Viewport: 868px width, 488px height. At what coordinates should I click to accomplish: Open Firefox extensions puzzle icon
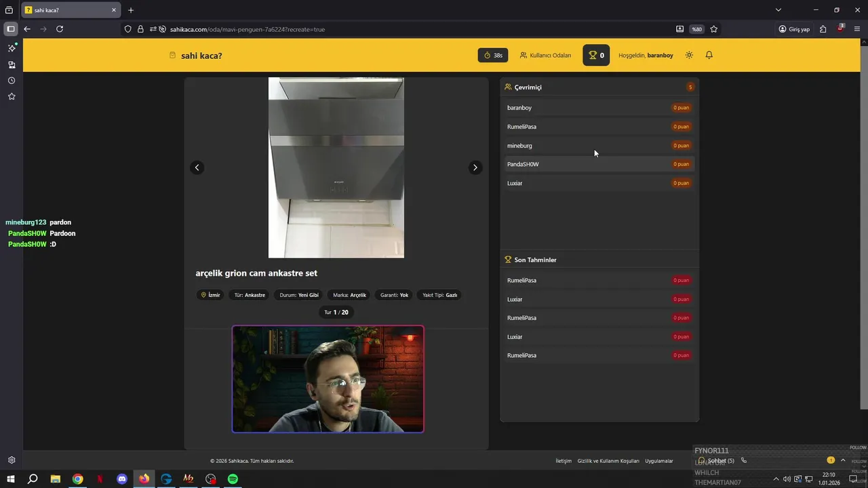pos(823,29)
